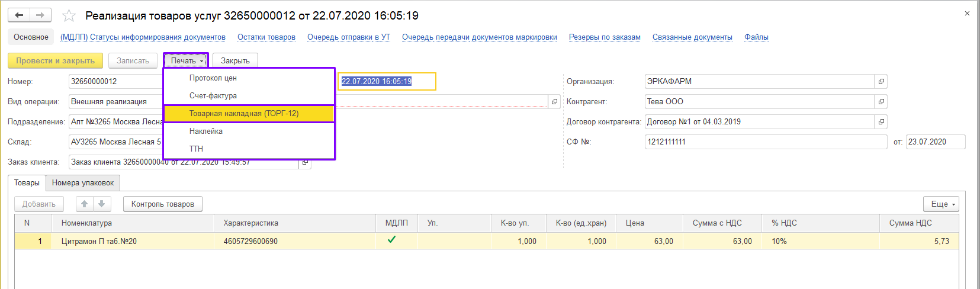Open the Контрагент field link icon
This screenshot has height=289, width=980.
coord(881,102)
